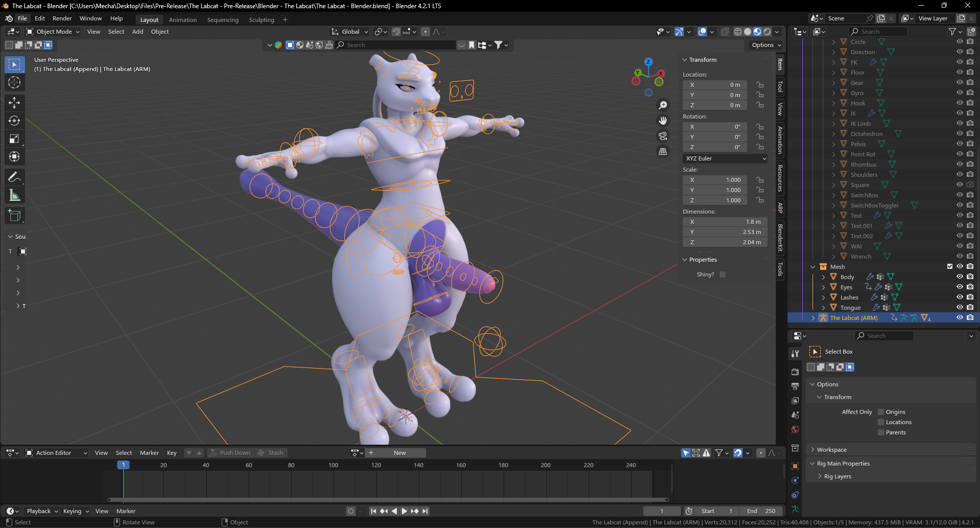Viewport: 980px width, 528px height.
Task: Open the Object Data armature properties icon
Action: [x=795, y=509]
